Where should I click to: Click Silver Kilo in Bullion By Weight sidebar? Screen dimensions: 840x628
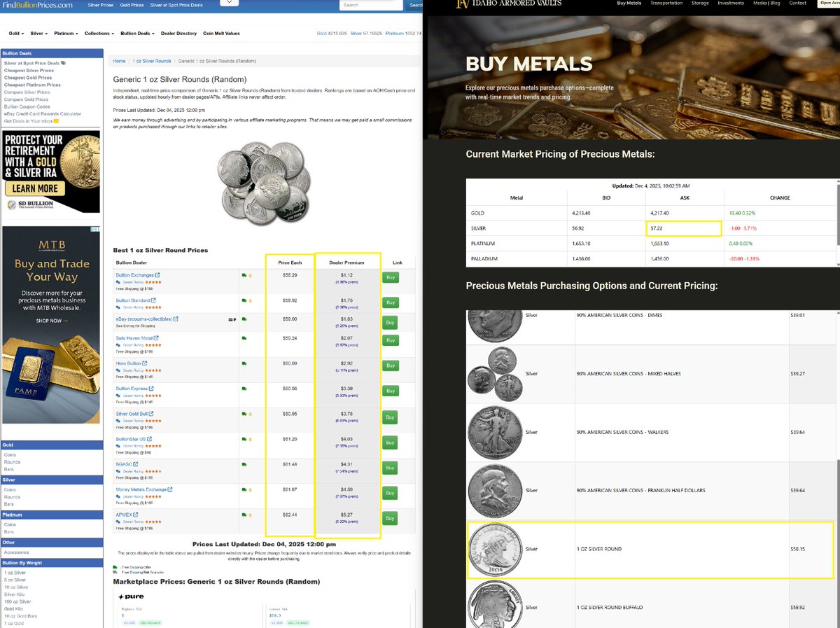(15, 594)
